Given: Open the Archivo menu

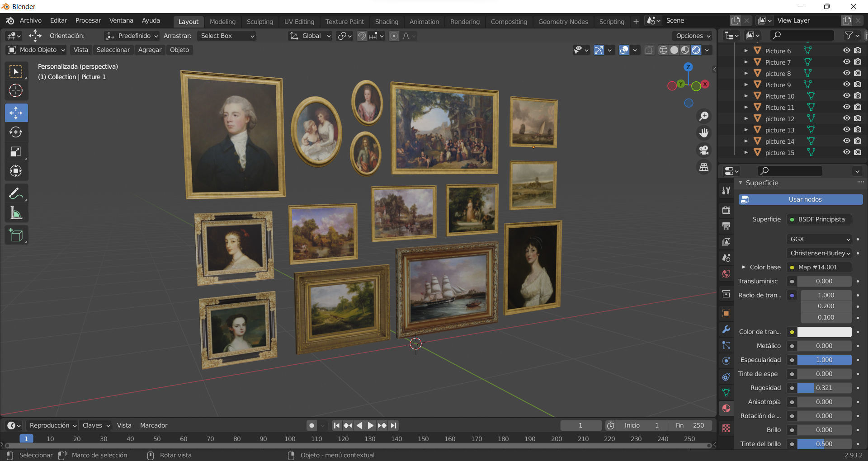Looking at the screenshot, I should point(30,20).
